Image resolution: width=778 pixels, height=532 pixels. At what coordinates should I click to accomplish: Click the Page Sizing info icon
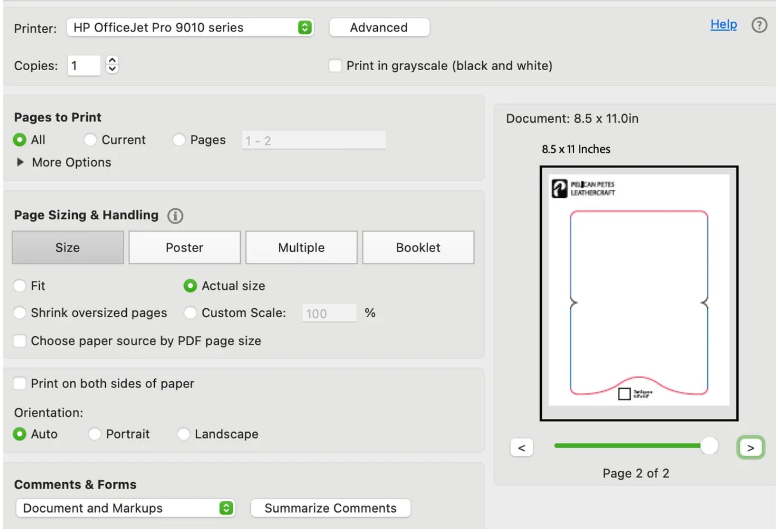(176, 216)
